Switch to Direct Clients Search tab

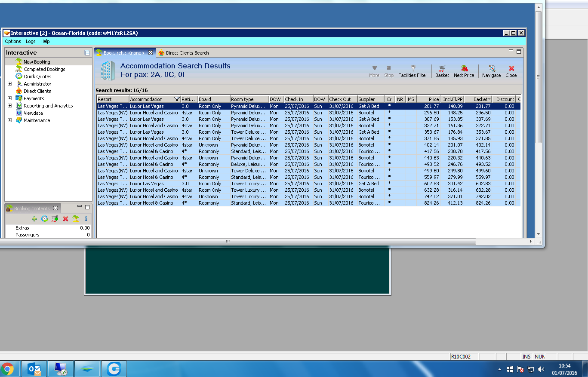pos(187,53)
